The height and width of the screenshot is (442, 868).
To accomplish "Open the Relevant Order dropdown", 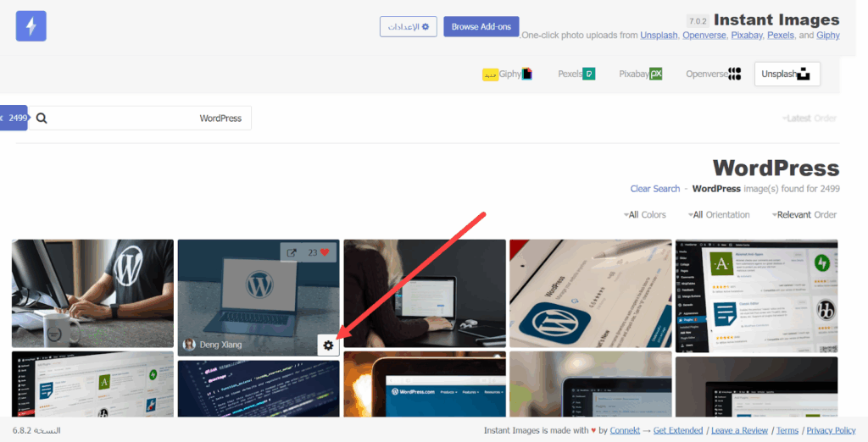I will coord(804,214).
